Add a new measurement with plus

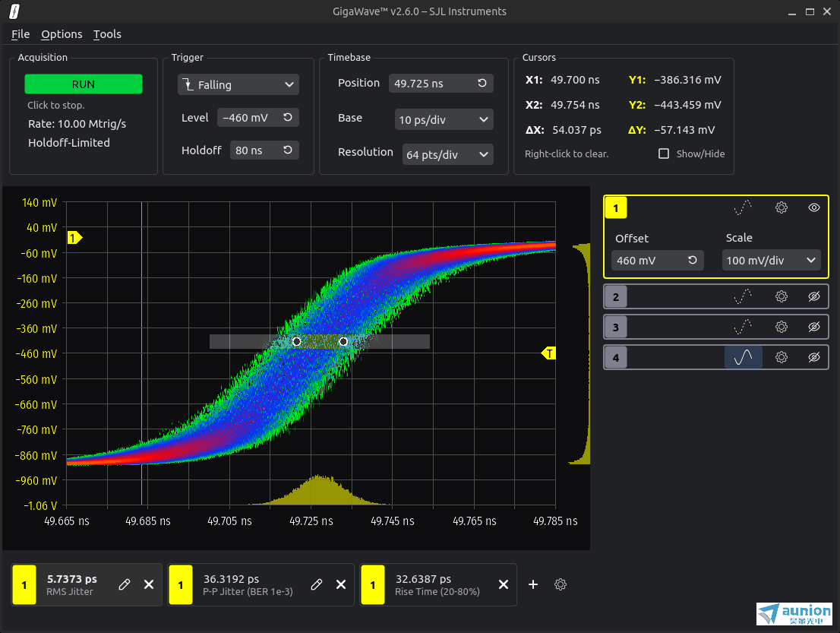coord(533,584)
